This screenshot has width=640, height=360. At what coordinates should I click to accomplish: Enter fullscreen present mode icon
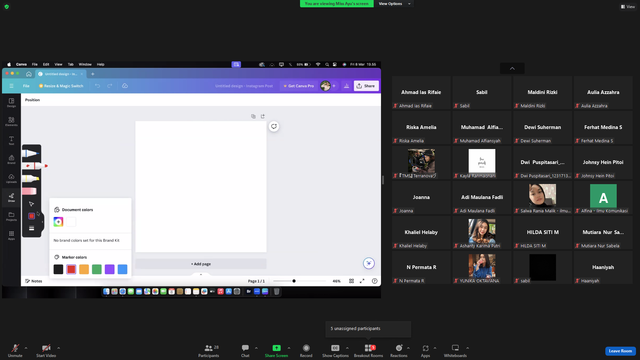point(362,281)
